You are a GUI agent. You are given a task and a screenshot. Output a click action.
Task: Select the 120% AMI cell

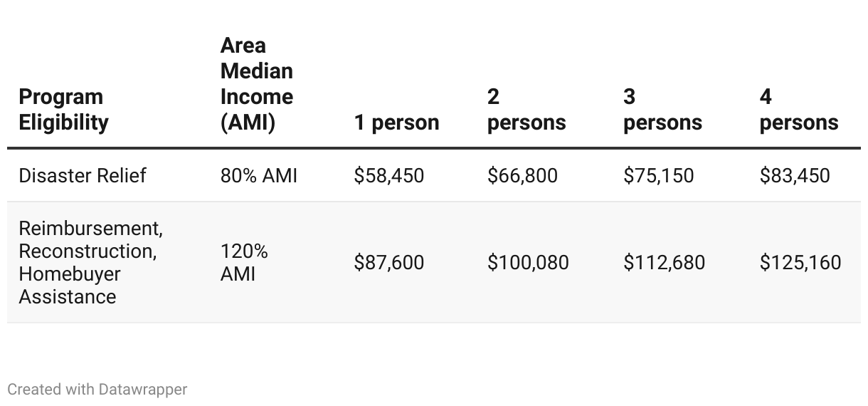tap(244, 262)
